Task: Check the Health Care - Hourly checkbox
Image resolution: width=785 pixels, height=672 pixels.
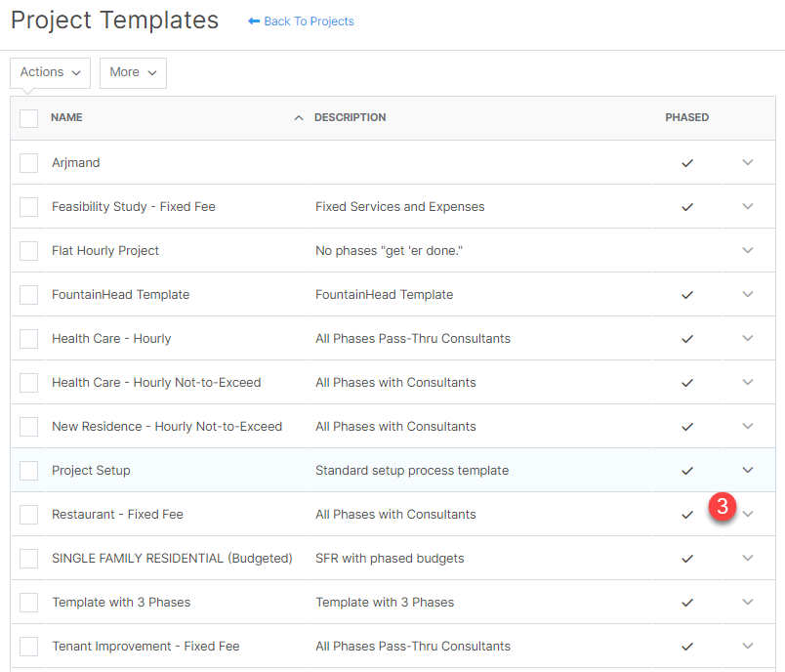Action: (28, 339)
